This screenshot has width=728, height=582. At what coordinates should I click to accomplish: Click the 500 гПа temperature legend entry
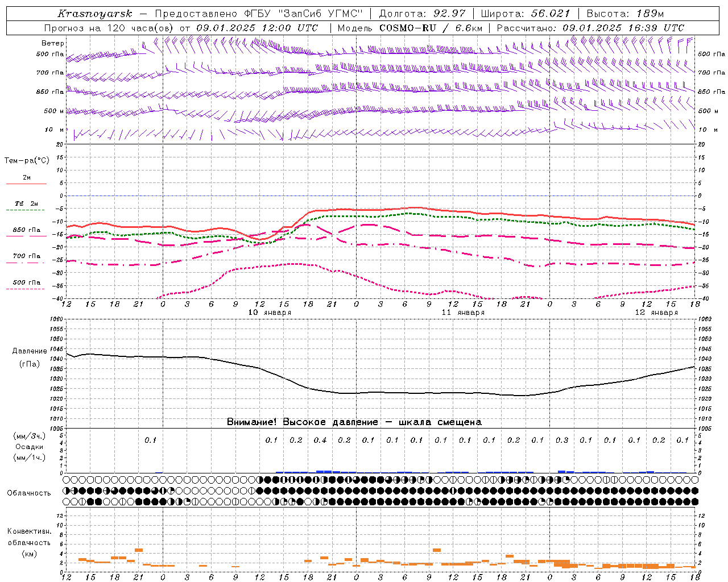click(27, 282)
